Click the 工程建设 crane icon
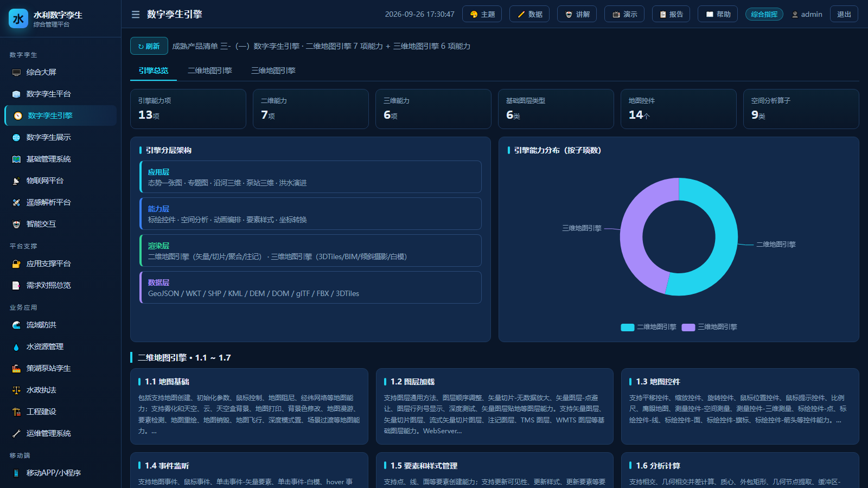The height and width of the screenshot is (488, 868). pyautogui.click(x=16, y=412)
